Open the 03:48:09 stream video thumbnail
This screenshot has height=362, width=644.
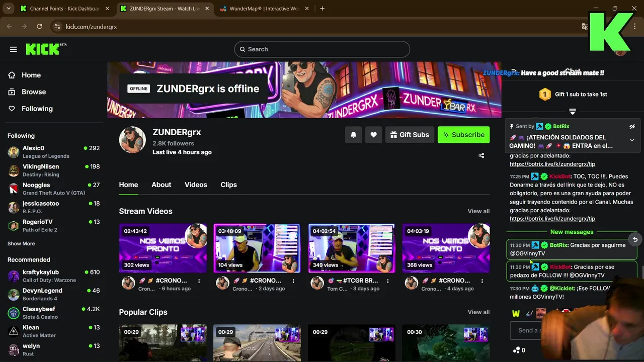pos(257,248)
